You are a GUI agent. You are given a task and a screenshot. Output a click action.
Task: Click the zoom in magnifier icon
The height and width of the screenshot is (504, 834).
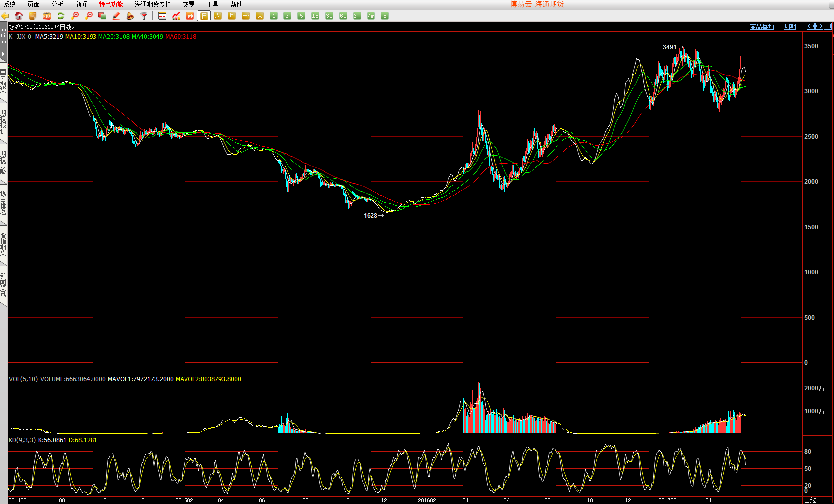pos(75,16)
